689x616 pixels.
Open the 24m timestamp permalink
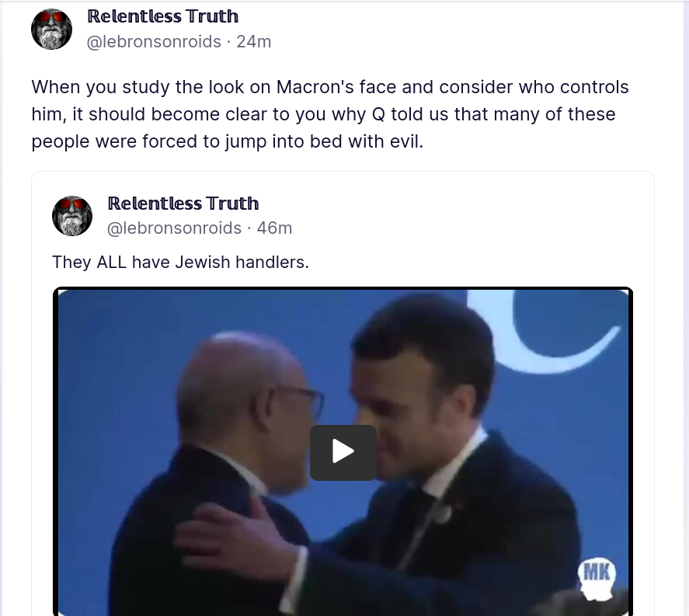tap(253, 42)
